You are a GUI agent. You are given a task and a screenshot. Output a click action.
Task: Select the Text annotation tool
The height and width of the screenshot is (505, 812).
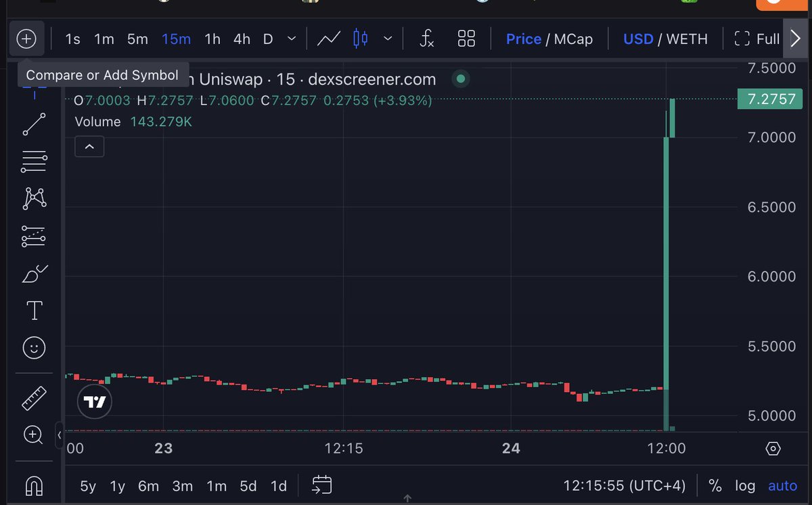click(34, 311)
